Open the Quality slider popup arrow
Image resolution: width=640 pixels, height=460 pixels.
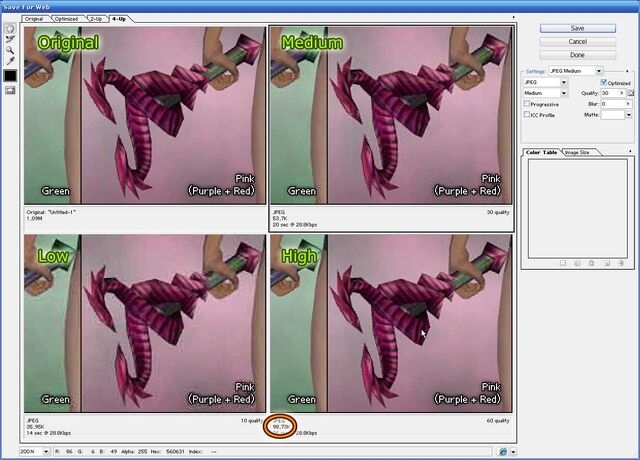(622, 93)
